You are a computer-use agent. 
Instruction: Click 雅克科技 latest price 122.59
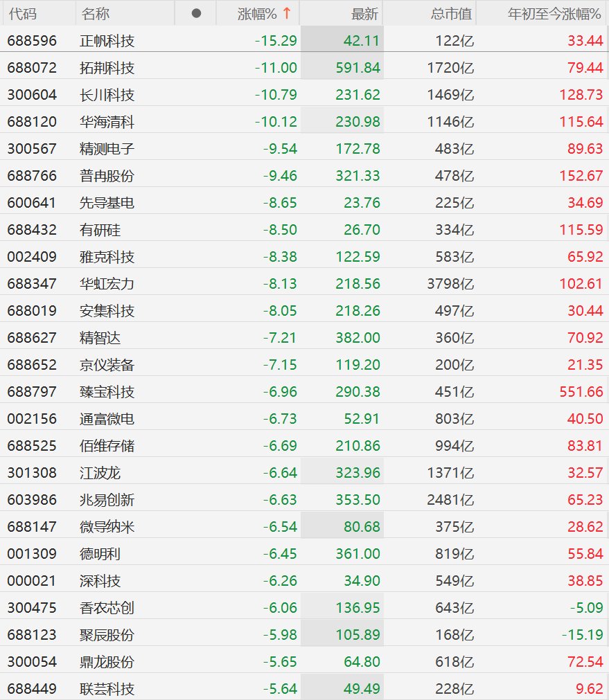[358, 257]
